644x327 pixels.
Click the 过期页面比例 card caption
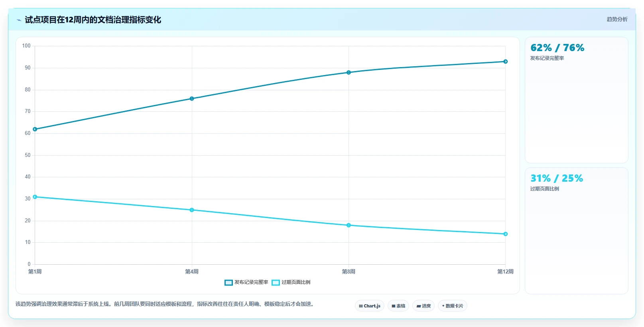(x=545, y=189)
